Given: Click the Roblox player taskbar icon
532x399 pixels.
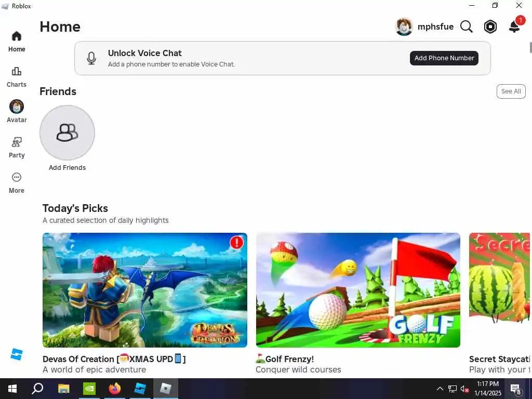Looking at the screenshot, I should click(x=166, y=389).
